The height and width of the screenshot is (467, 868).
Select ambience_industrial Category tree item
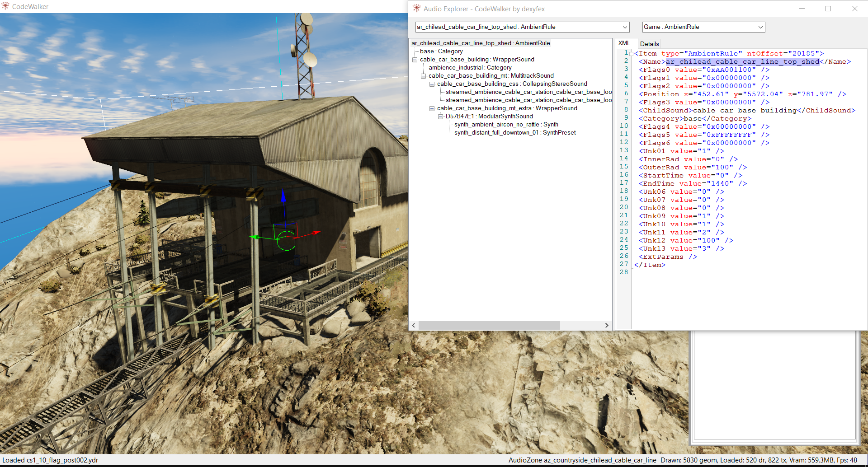pyautogui.click(x=470, y=68)
